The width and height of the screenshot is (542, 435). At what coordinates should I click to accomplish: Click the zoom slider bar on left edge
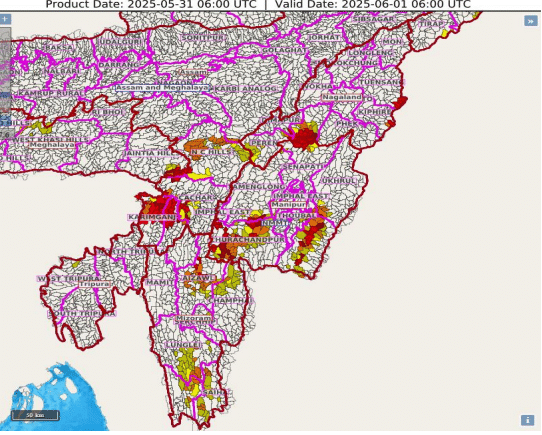5,84
